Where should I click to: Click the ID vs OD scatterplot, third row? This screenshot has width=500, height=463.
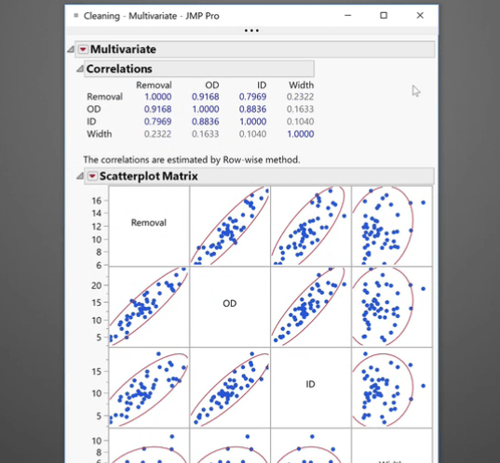pyautogui.click(x=230, y=387)
